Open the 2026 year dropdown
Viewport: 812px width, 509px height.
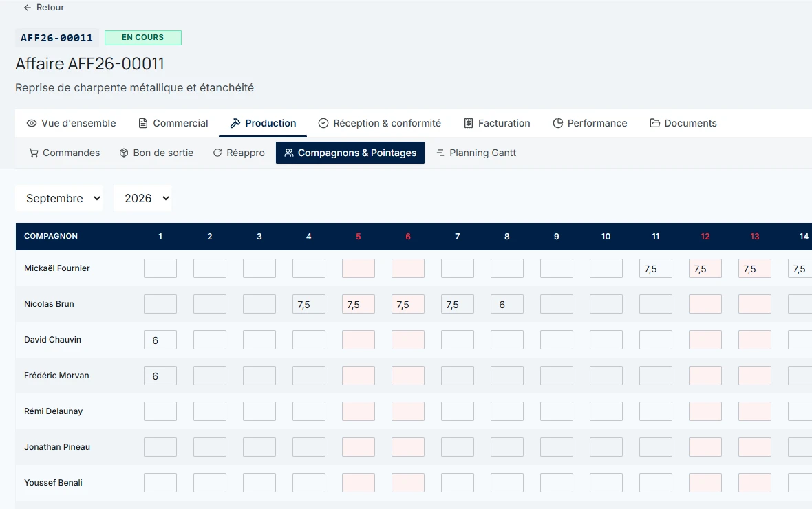[x=142, y=198]
